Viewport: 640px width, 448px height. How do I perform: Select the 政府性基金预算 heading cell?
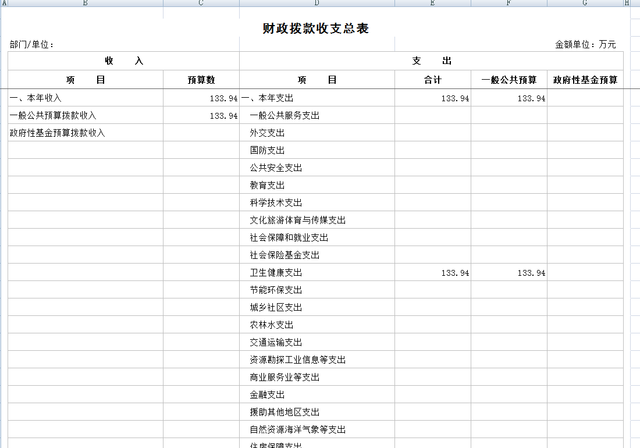(583, 79)
